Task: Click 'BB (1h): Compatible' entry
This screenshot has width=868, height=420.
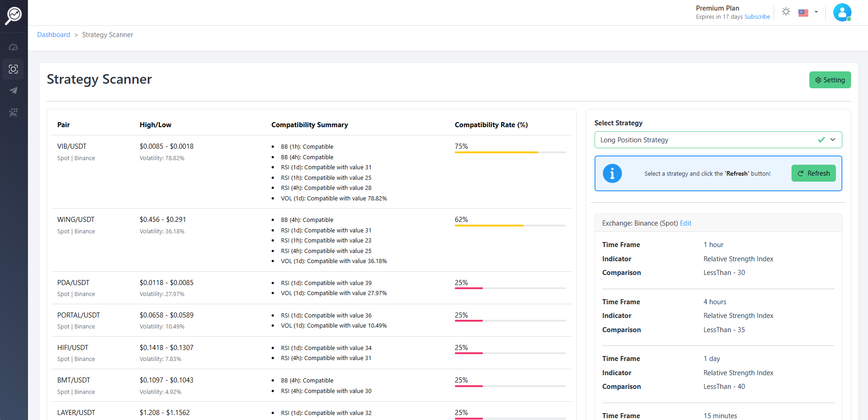Action: tap(307, 147)
